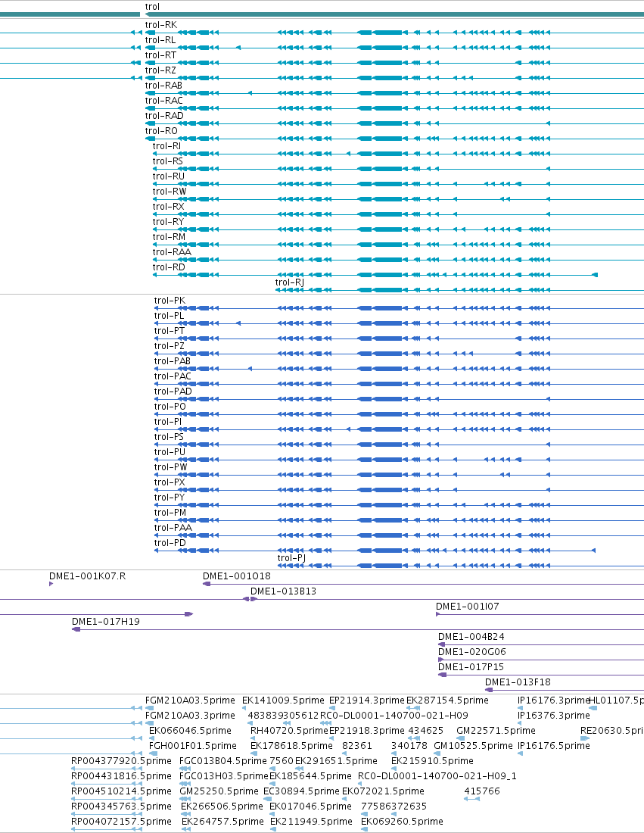Select the trol-RK transcript label

tap(161, 25)
